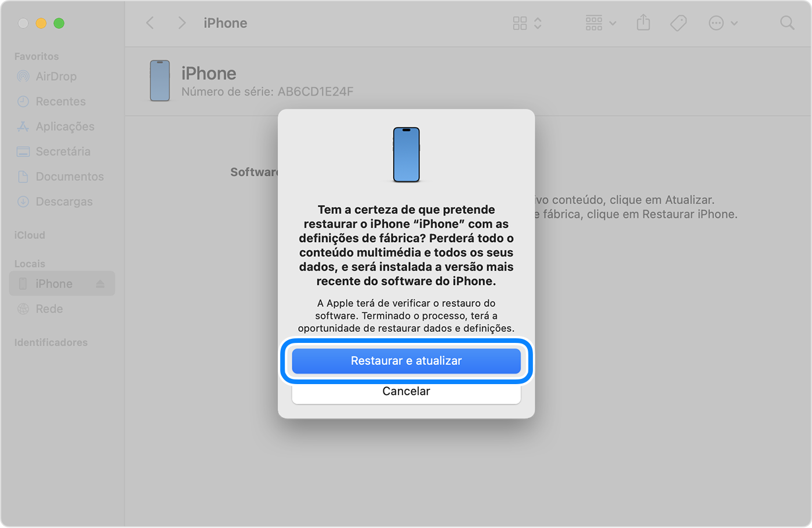Click the green full-screen window button
This screenshot has width=812, height=528.
(x=59, y=23)
